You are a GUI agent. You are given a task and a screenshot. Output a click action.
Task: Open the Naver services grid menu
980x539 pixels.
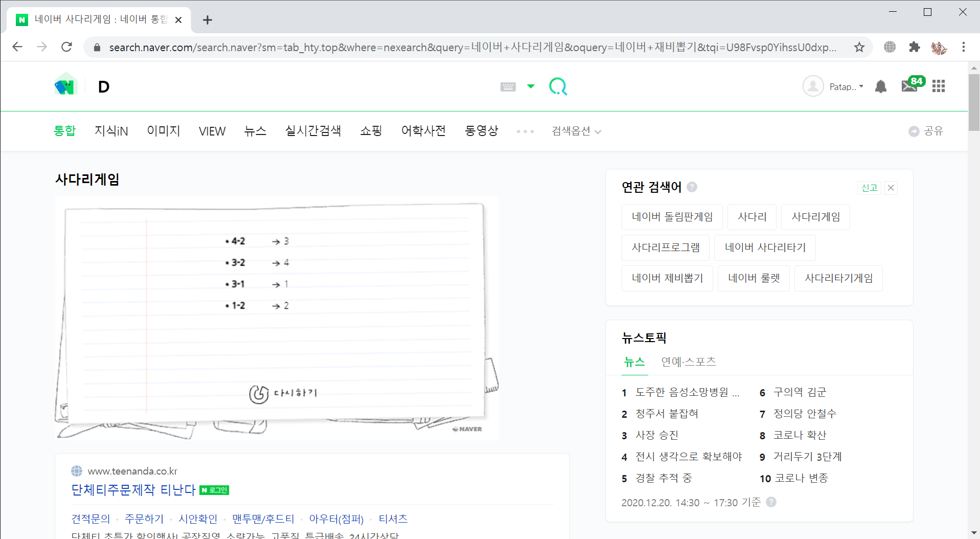pos(939,86)
